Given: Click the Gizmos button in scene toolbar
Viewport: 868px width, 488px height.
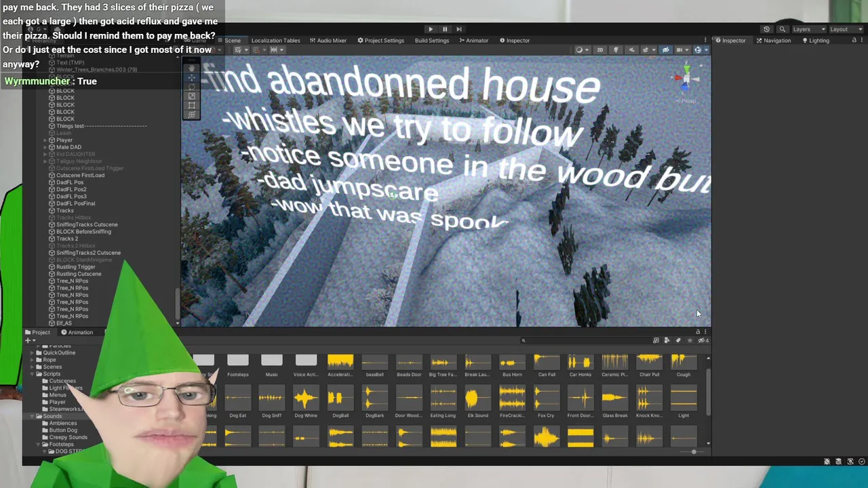Looking at the screenshot, I should click(x=699, y=50).
